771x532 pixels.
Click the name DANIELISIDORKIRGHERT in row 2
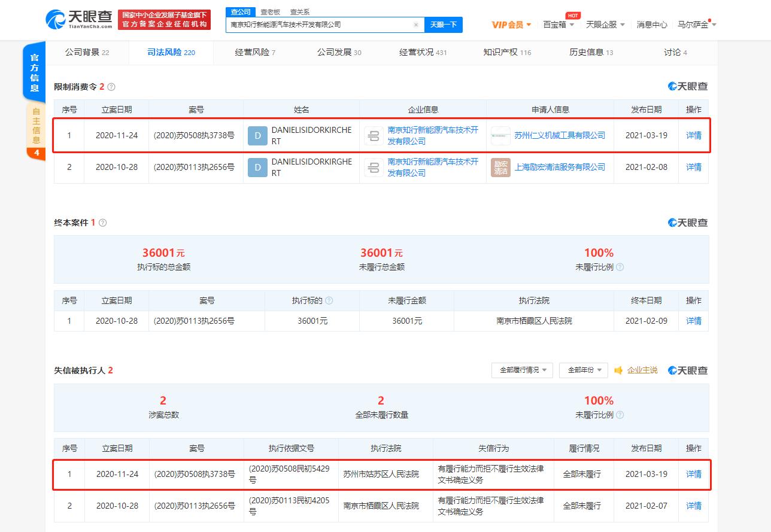[x=311, y=168]
